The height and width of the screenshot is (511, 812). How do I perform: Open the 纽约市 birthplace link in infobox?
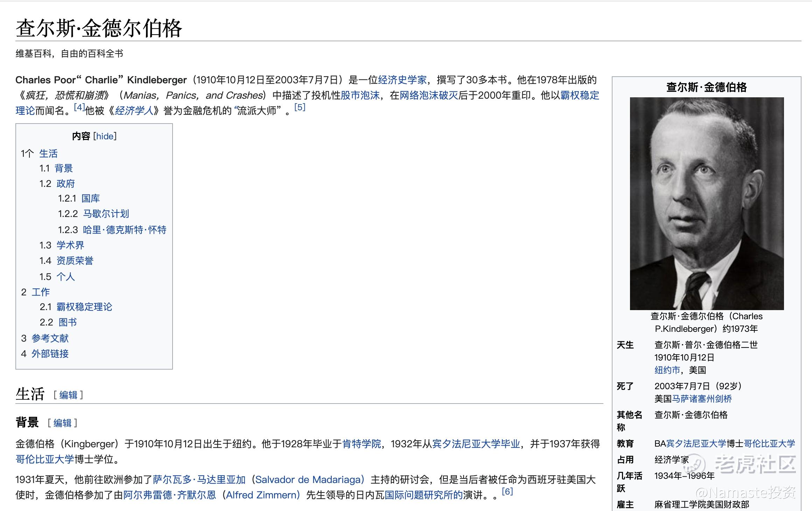tap(667, 370)
